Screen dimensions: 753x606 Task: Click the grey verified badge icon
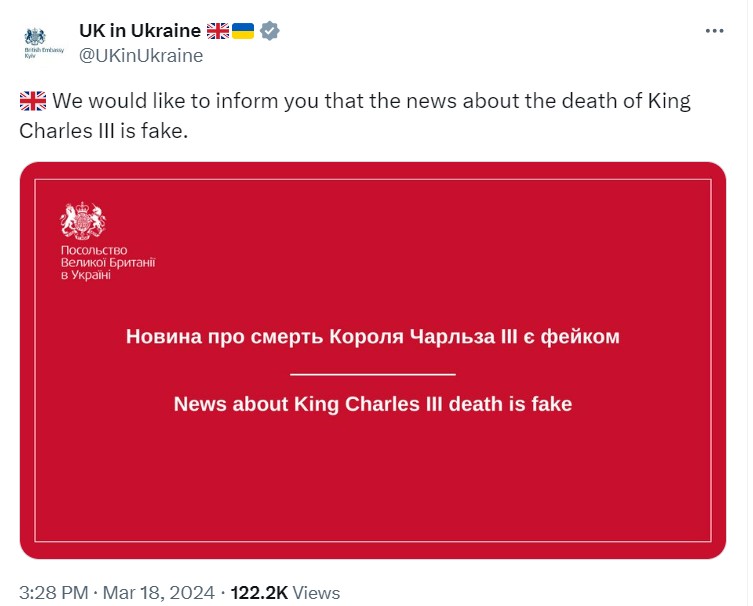(270, 31)
